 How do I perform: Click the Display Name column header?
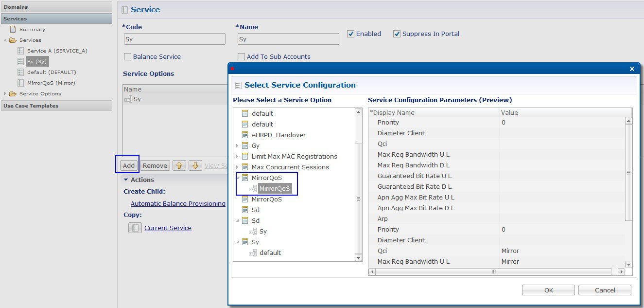pyautogui.click(x=434, y=112)
